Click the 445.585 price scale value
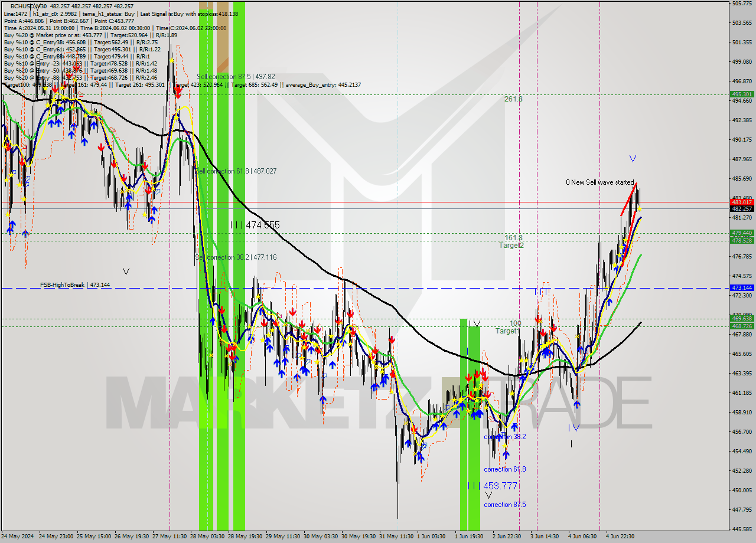Image resolution: width=756 pixels, height=543 pixels. (x=742, y=529)
